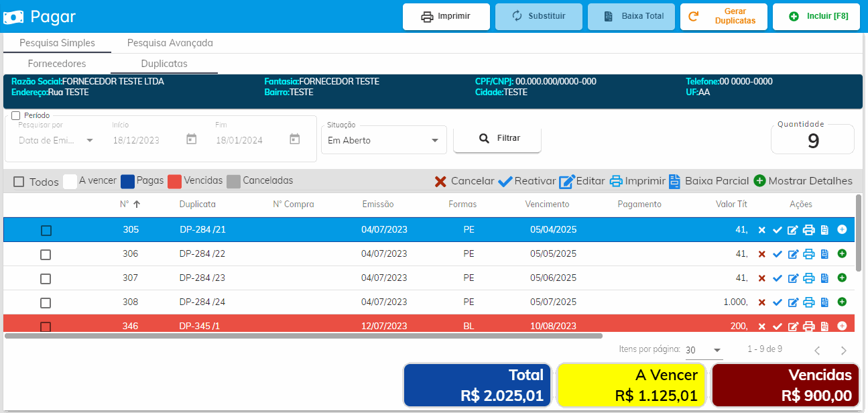868x413 pixels.
Task: Go to previous page arrow
Action: [x=817, y=350]
